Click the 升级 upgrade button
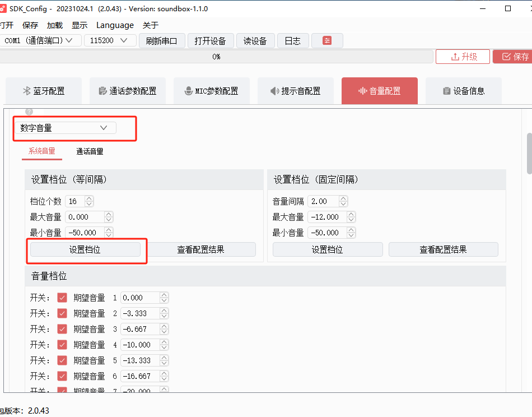Image resolution: width=532 pixels, height=417 pixels. (x=463, y=57)
